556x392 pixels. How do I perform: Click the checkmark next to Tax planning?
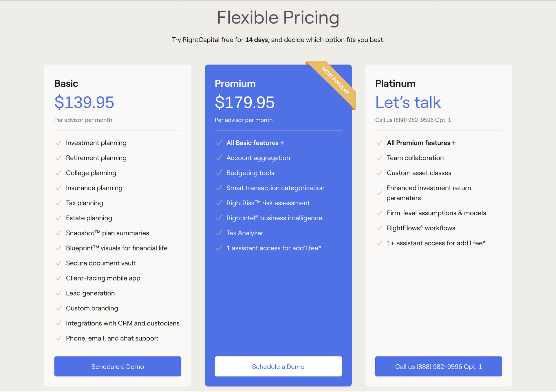(58, 203)
